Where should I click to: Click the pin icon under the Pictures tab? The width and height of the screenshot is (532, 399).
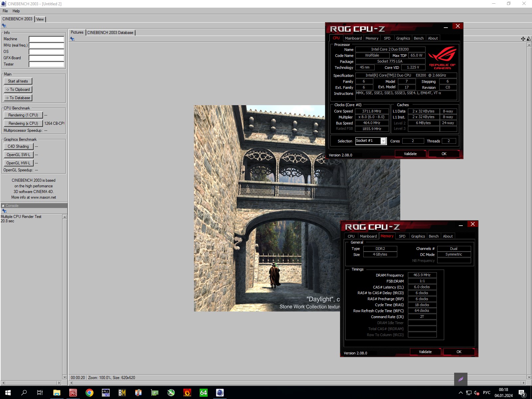(x=72, y=39)
